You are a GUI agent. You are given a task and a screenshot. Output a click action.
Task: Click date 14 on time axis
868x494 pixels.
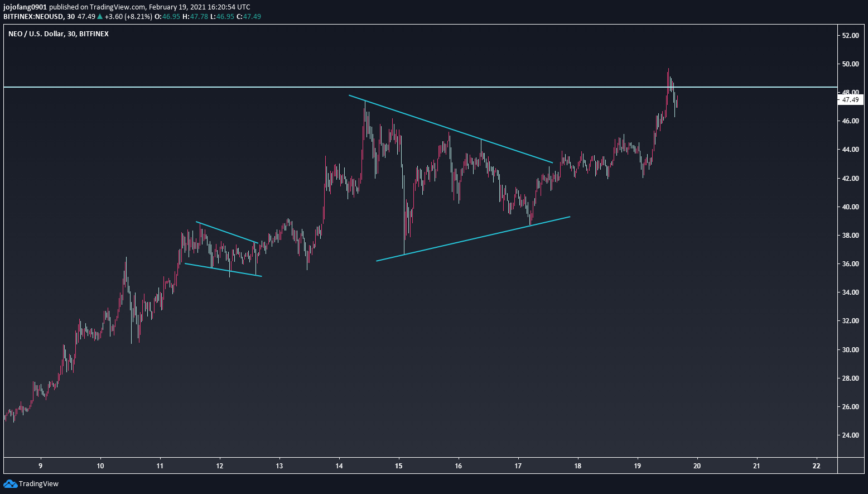(339, 466)
